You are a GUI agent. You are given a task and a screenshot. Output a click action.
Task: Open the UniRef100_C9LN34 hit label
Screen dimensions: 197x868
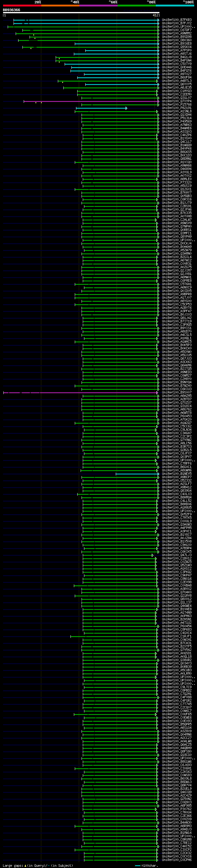(177, 430)
